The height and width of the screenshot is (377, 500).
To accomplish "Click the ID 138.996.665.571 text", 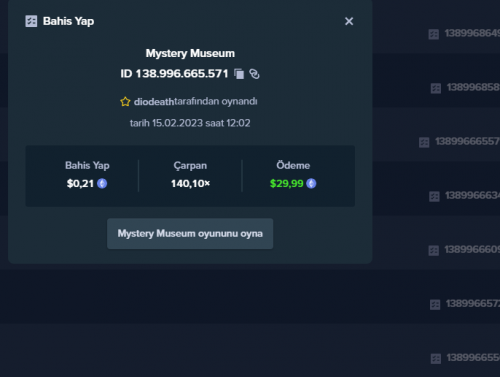I will tap(174, 74).
